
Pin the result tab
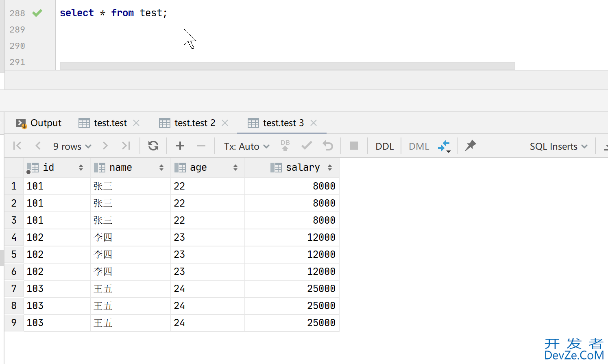click(471, 145)
